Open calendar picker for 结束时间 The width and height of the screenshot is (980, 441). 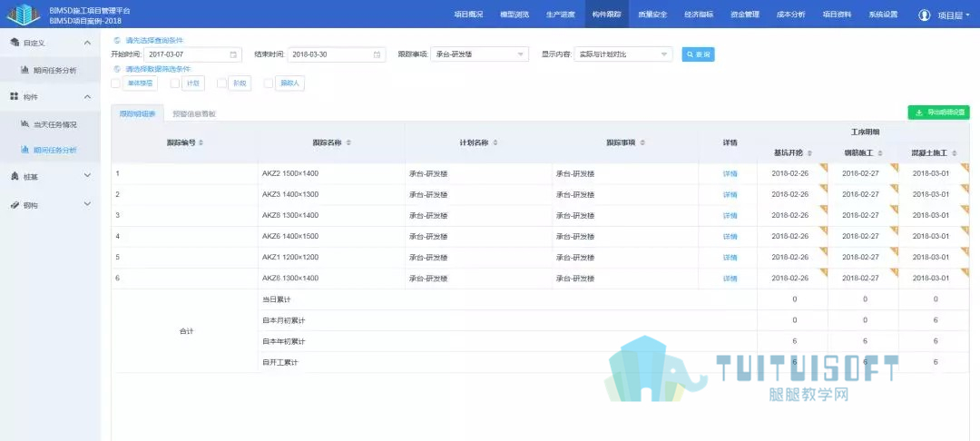click(377, 54)
